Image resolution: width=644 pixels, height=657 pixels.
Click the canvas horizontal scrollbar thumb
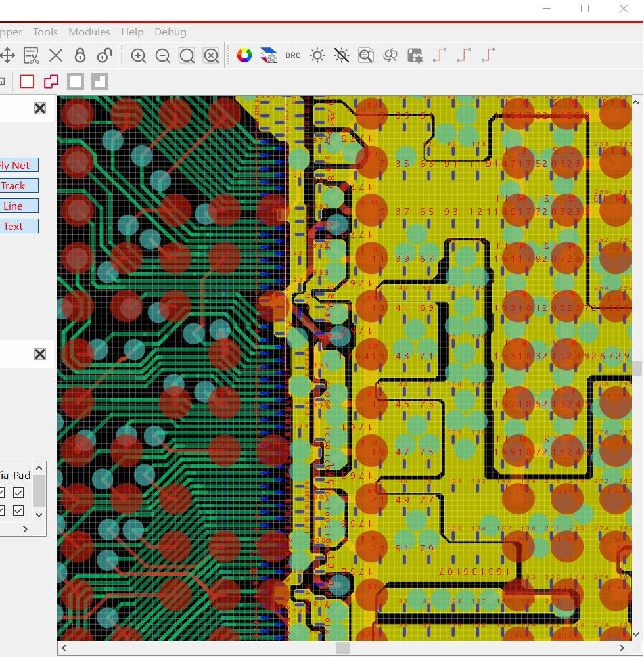pyautogui.click(x=343, y=648)
